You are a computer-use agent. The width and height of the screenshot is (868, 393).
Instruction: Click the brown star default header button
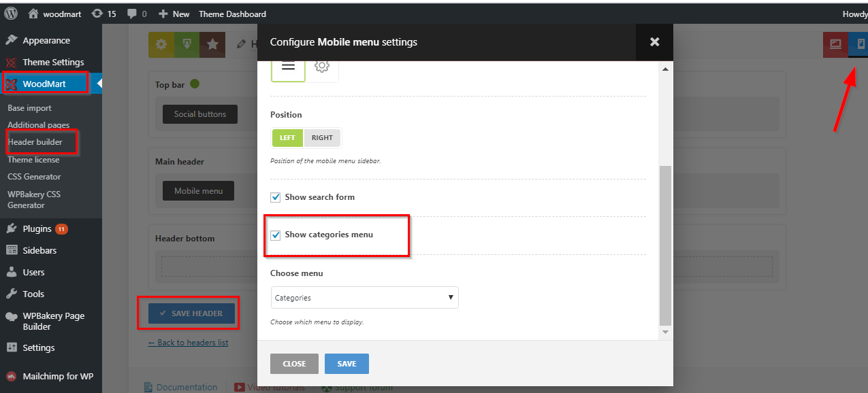coord(212,44)
